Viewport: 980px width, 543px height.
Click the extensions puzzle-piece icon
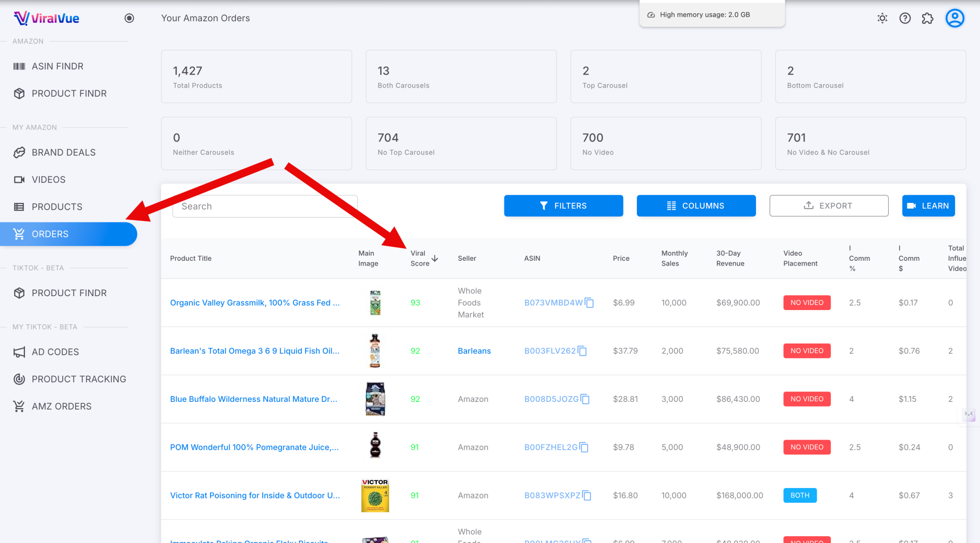[927, 18]
